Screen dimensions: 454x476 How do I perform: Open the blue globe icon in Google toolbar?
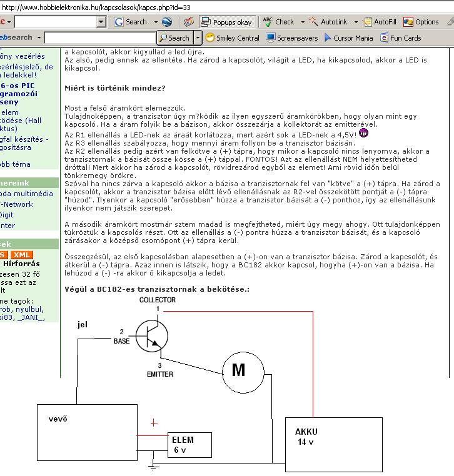(x=167, y=22)
